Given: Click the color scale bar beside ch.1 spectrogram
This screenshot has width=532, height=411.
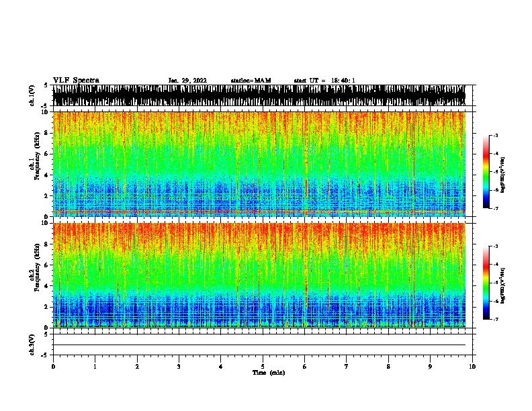Looking at the screenshot, I should point(486,172).
